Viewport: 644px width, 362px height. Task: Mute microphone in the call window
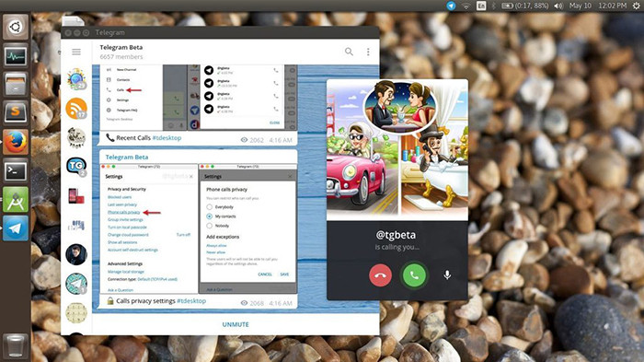coord(447,275)
